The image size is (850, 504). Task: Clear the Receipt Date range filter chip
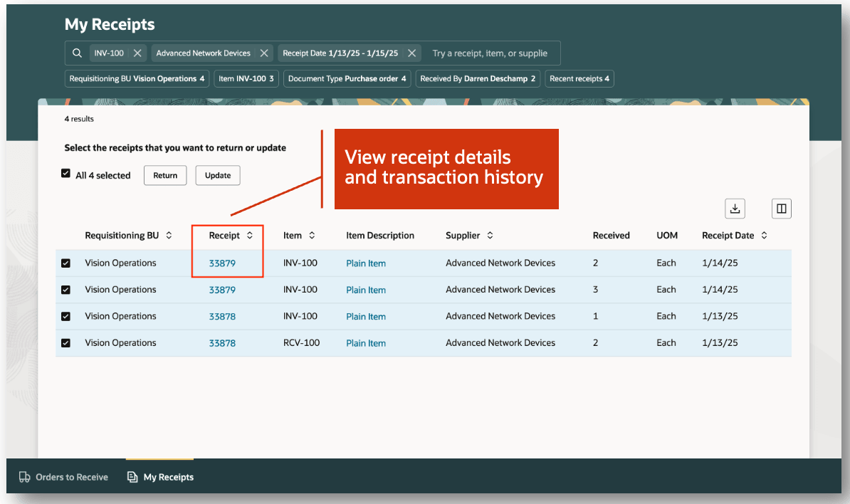pyautogui.click(x=411, y=53)
